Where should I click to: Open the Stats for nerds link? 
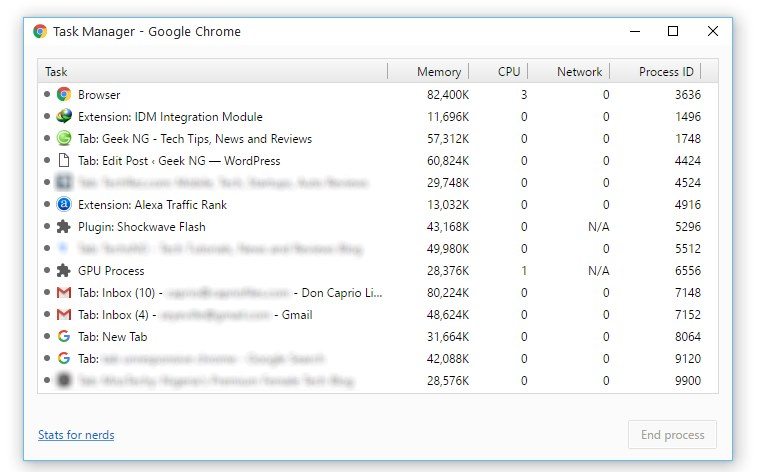(x=76, y=435)
